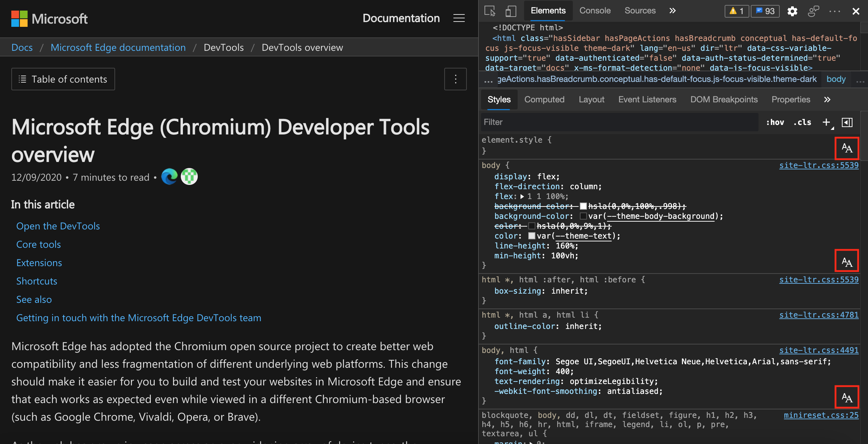
Task: Toggle the :hov pseudo-class states panel
Action: 774,122
